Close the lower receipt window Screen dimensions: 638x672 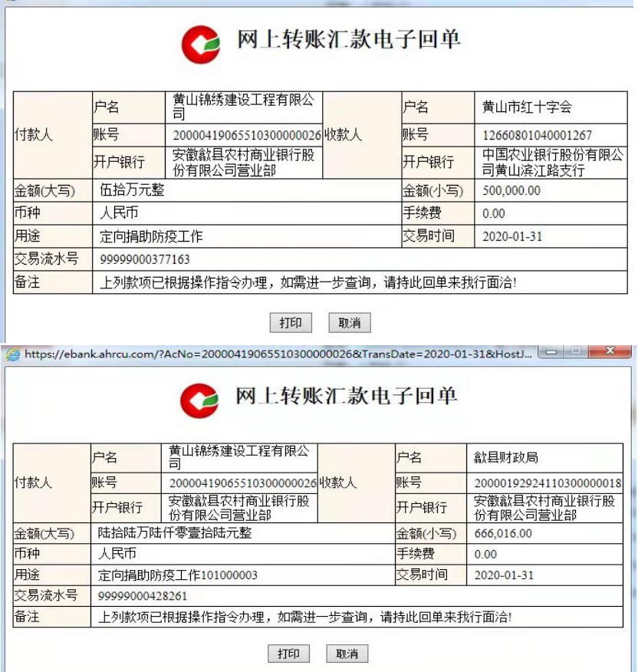click(610, 351)
